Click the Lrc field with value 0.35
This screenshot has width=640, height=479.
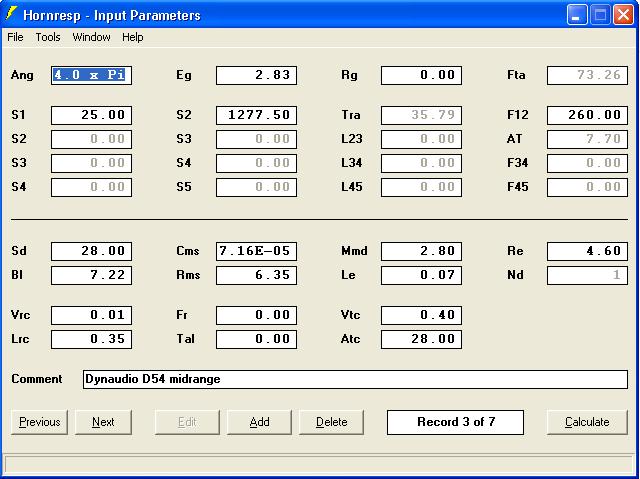click(x=91, y=339)
